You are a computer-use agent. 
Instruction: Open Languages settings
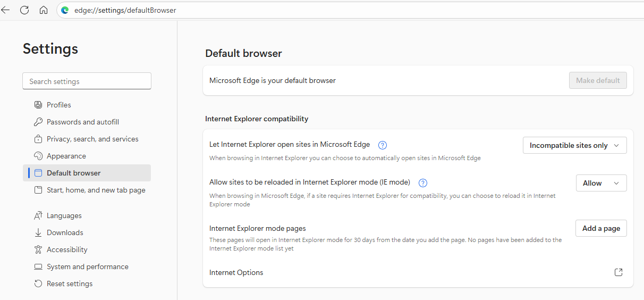[x=87, y=215]
